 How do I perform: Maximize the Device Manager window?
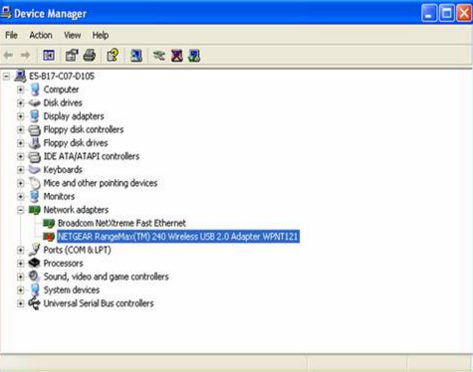click(x=447, y=13)
